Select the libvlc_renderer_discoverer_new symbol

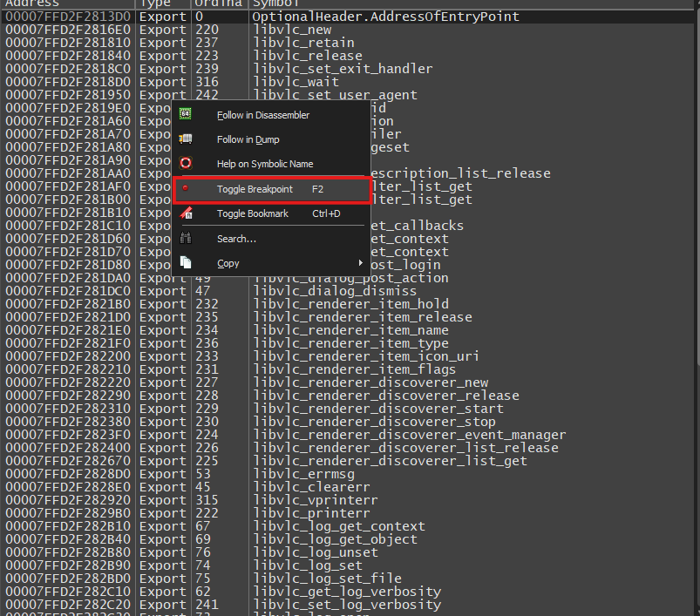(370, 382)
